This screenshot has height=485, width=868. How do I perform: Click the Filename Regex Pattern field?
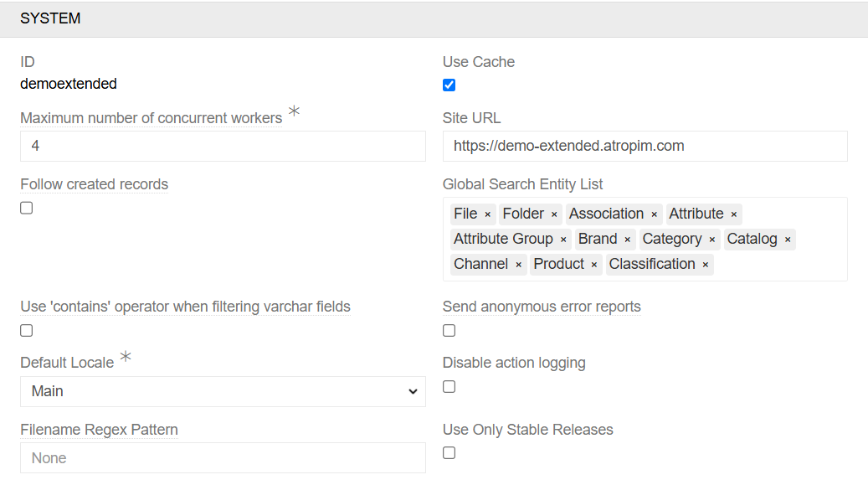point(223,458)
